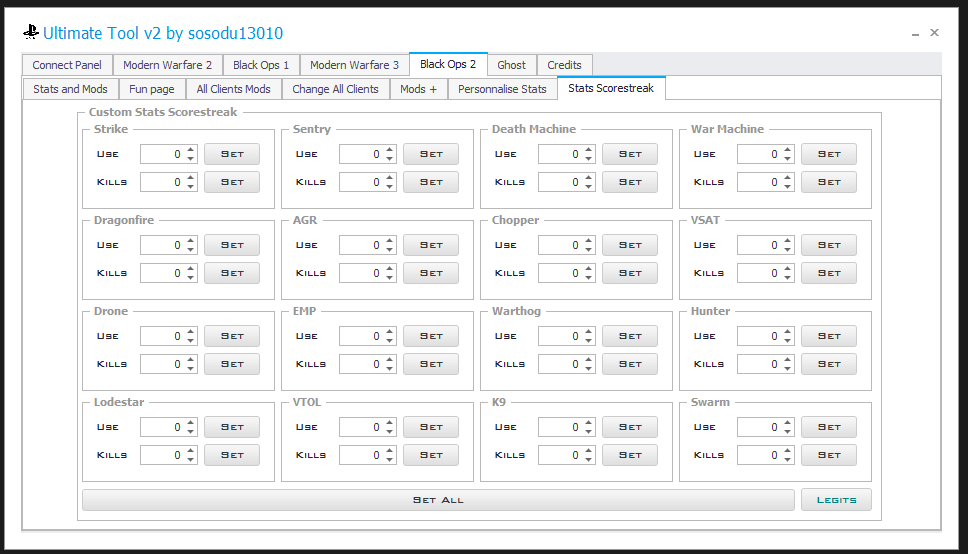Decrease Chopper Use with down arrow
This screenshot has width=968, height=554.
coord(588,250)
